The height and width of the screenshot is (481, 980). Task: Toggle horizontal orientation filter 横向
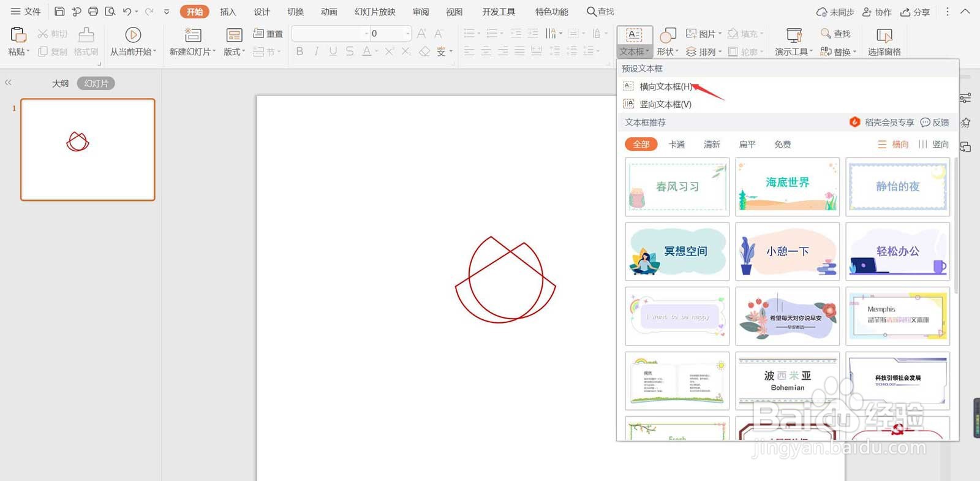coord(893,145)
